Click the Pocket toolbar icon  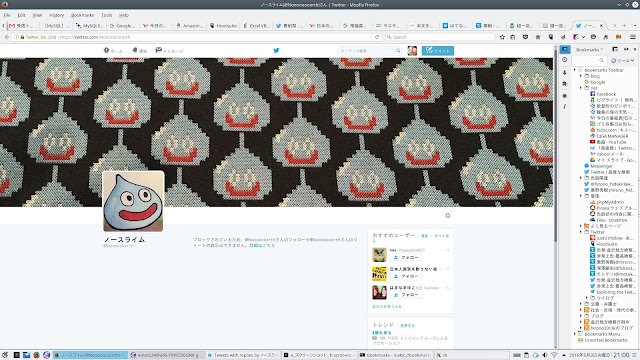coord(525,37)
